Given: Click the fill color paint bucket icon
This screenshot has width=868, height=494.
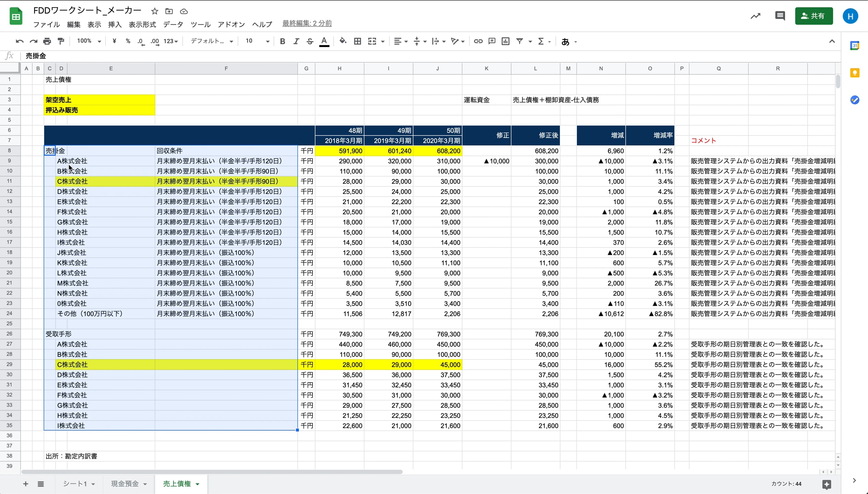Looking at the screenshot, I should pyautogui.click(x=342, y=41).
